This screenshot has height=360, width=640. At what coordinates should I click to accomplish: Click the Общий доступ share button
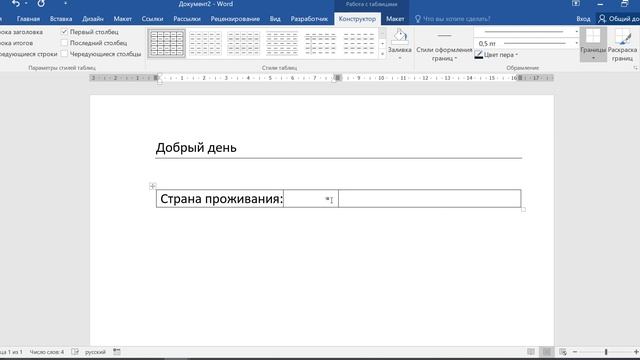click(x=619, y=19)
